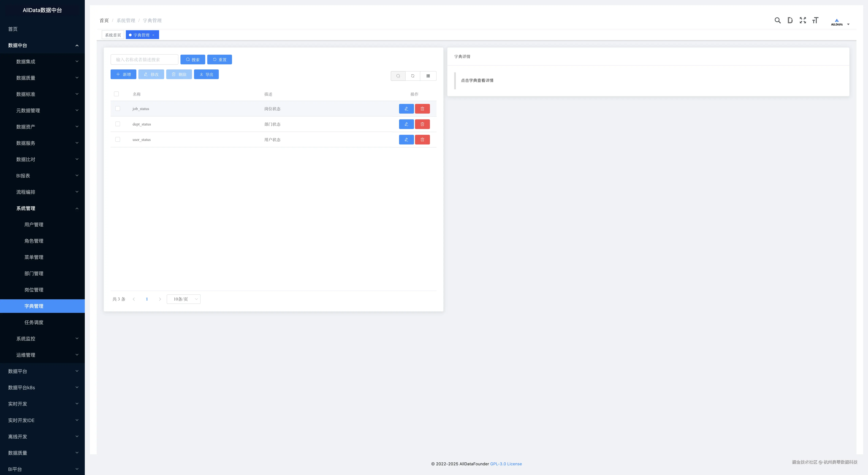Delete the job_status dictionary row

click(422, 109)
